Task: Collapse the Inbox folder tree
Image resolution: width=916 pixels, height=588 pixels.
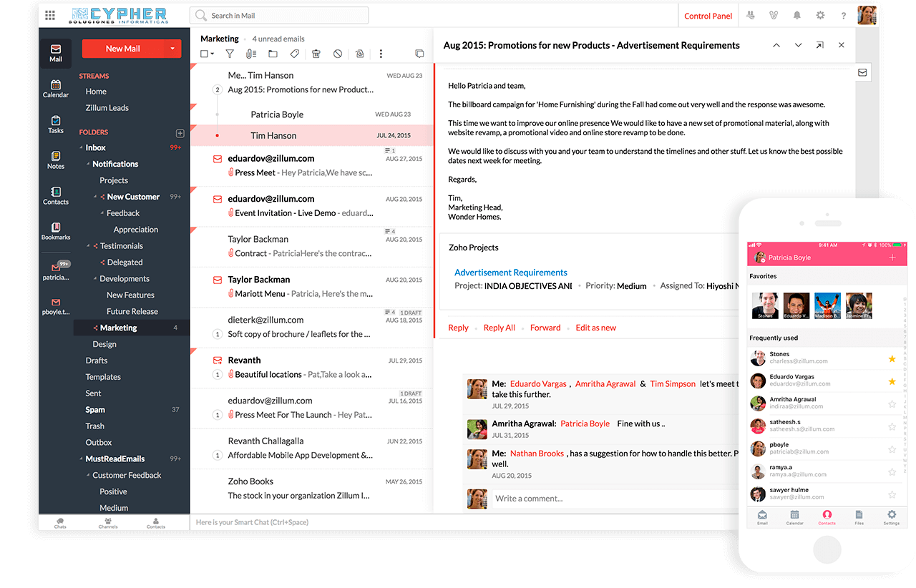Action: [81, 148]
